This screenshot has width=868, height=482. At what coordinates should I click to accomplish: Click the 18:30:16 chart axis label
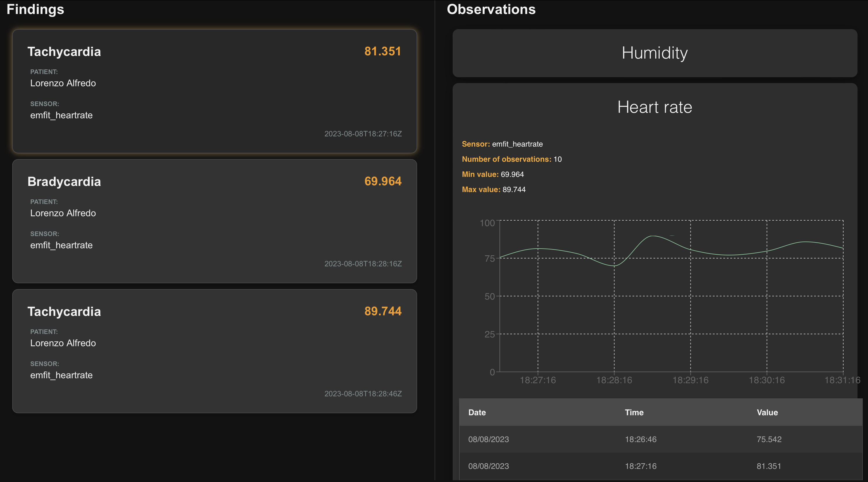767,380
